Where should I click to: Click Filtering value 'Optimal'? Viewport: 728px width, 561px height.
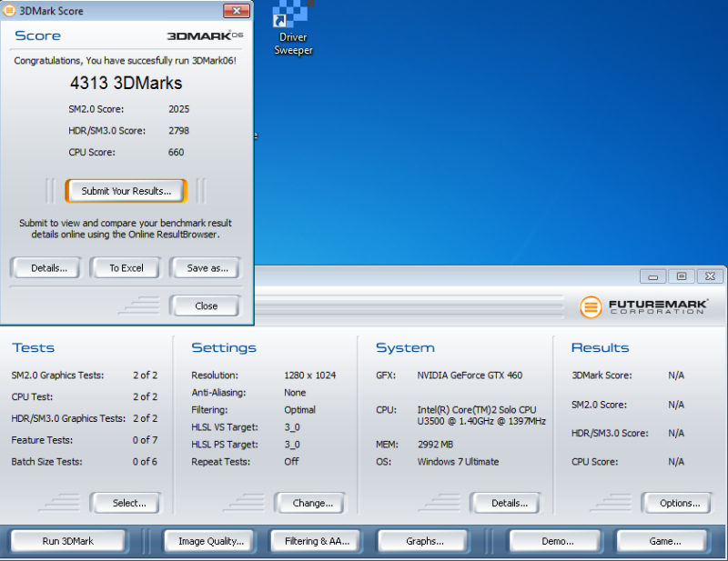tap(299, 410)
